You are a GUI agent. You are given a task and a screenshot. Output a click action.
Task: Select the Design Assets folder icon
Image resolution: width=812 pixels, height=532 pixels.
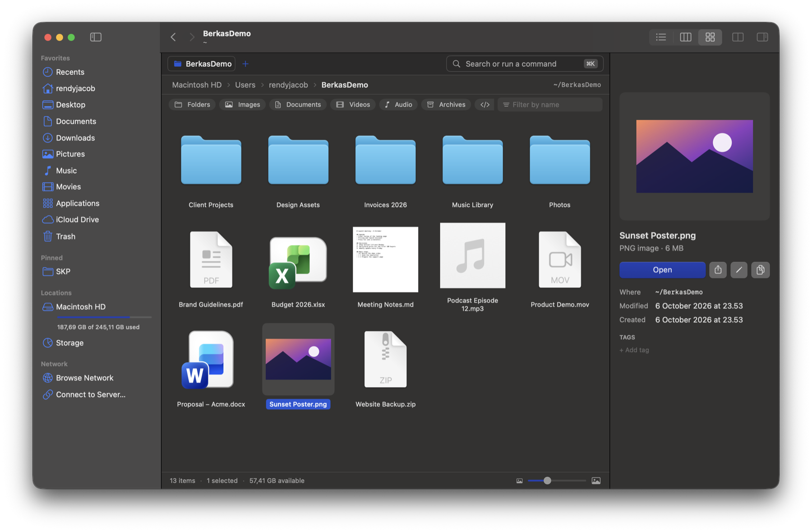pos(298,160)
